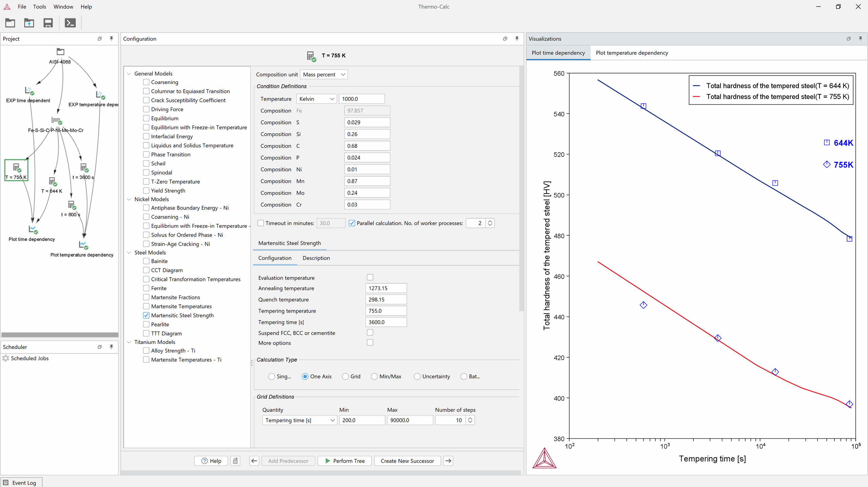Select the Fe-S-Si-C-P-Ni-Mn-Mo-Cr system definer node
868x487 pixels.
click(56, 120)
